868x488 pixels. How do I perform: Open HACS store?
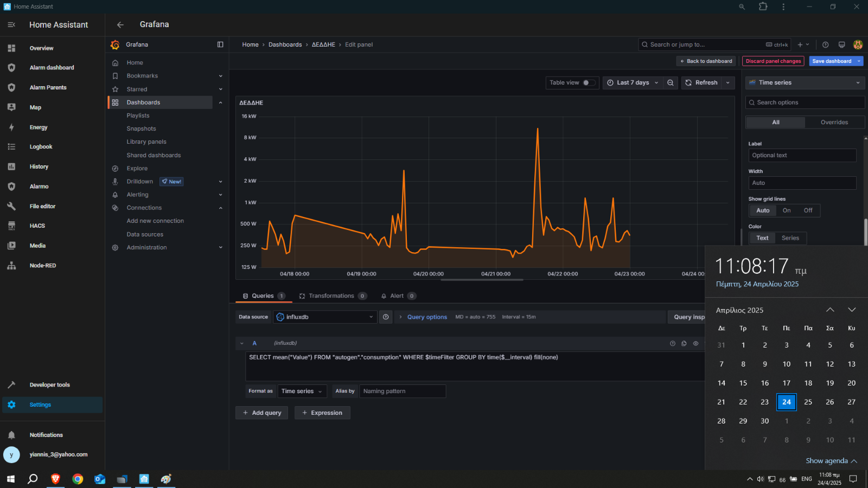[x=53, y=226]
